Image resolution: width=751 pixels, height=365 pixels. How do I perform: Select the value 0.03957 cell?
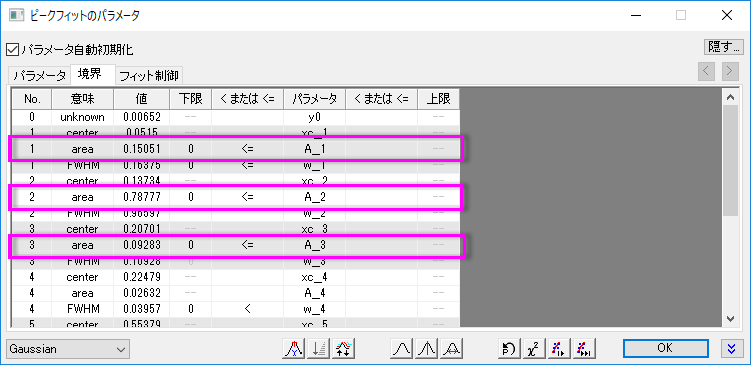[142, 309]
